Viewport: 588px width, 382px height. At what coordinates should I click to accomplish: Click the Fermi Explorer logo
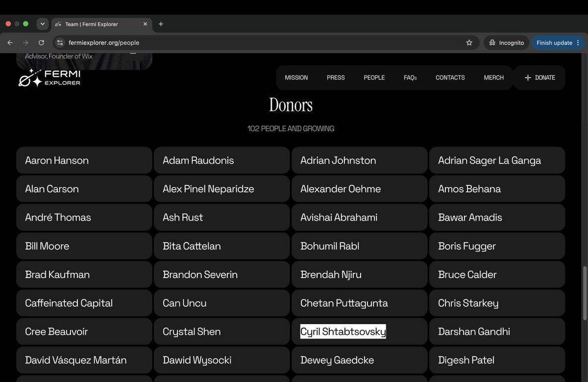(x=49, y=77)
